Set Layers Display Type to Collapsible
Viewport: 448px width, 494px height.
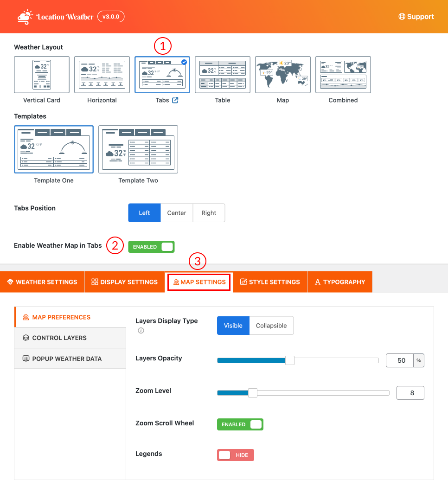(271, 325)
